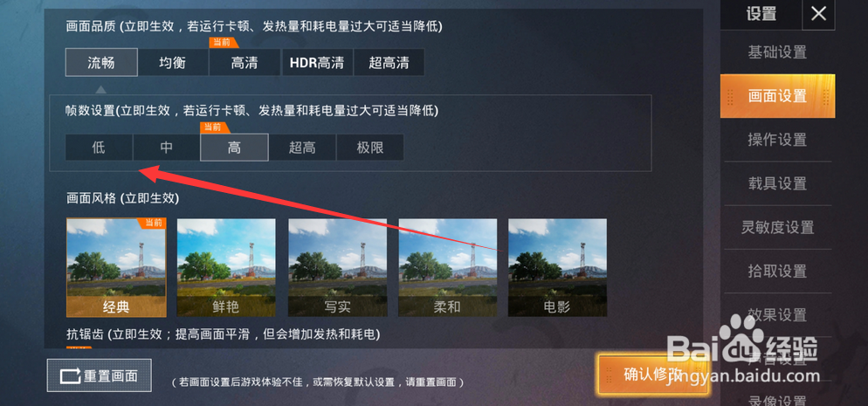Pick 超高清 graphics quality
The height and width of the screenshot is (406, 868).
389,63
